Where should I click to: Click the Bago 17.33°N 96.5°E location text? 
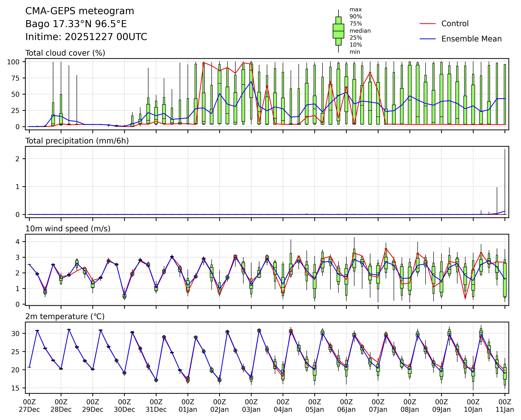click(76, 24)
